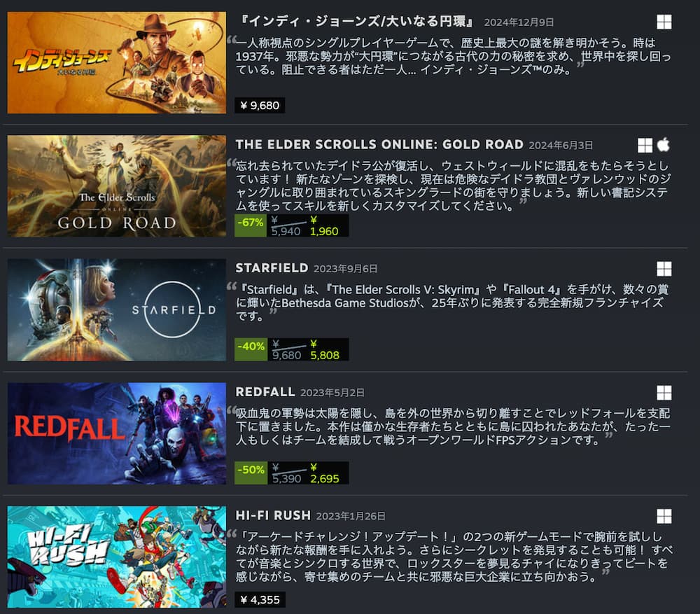Open the REDFALL title link
This screenshot has width=700, height=614.
[x=265, y=392]
